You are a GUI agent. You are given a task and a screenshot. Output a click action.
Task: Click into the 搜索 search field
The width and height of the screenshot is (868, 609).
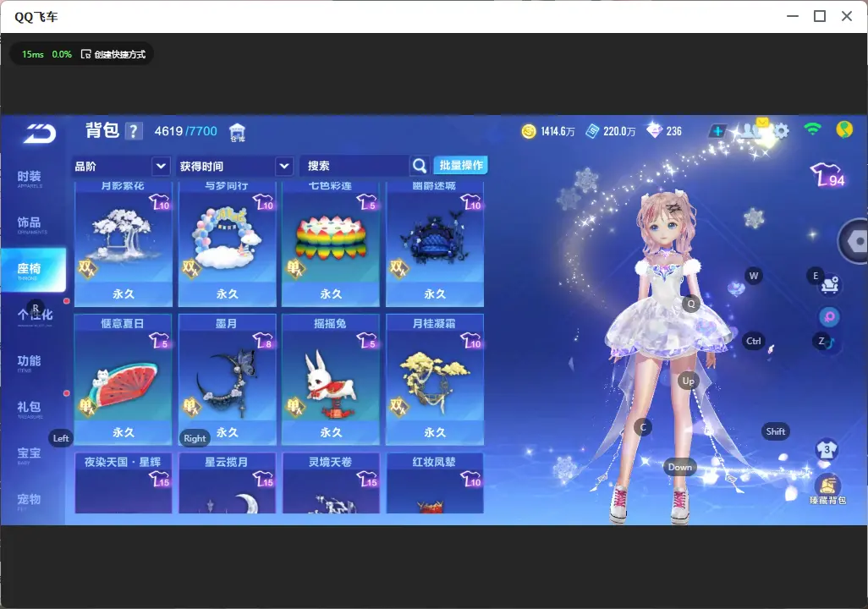tap(354, 166)
